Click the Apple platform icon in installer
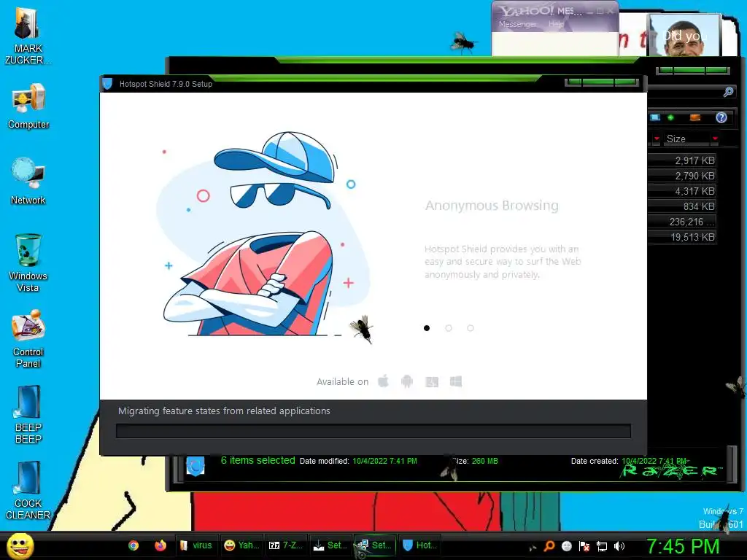This screenshot has width=747, height=560. (x=384, y=381)
